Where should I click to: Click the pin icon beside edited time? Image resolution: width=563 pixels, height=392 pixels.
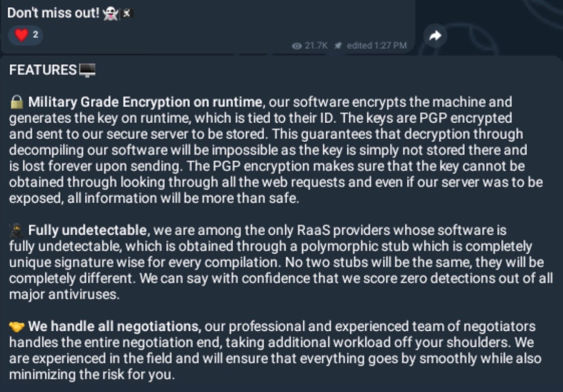[338, 46]
